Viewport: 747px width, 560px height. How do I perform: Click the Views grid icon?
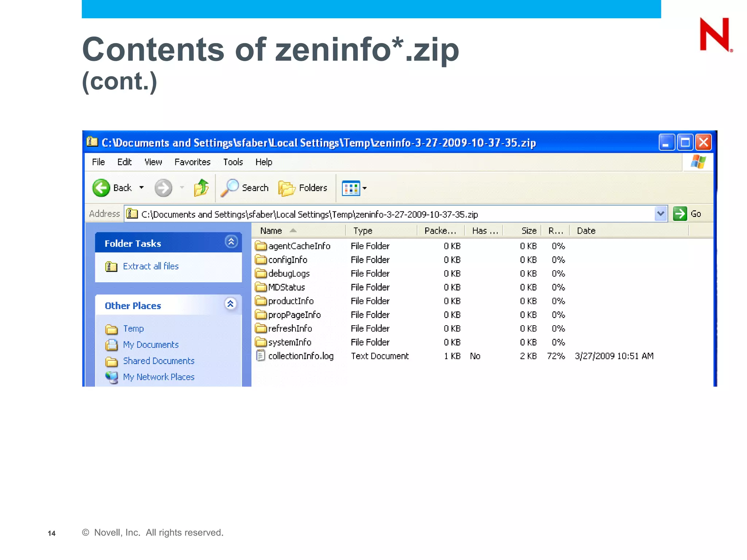(x=351, y=188)
